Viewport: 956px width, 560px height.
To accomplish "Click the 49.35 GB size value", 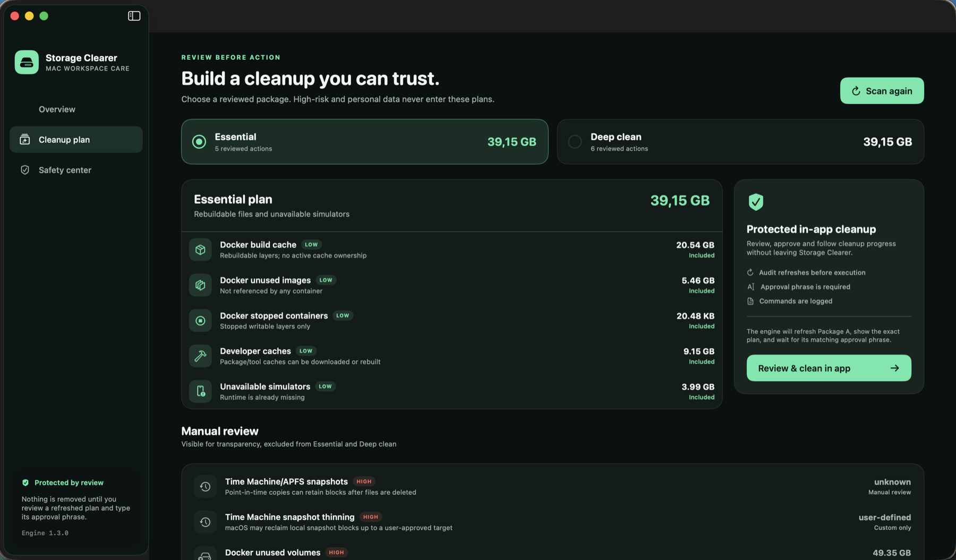I will (892, 553).
